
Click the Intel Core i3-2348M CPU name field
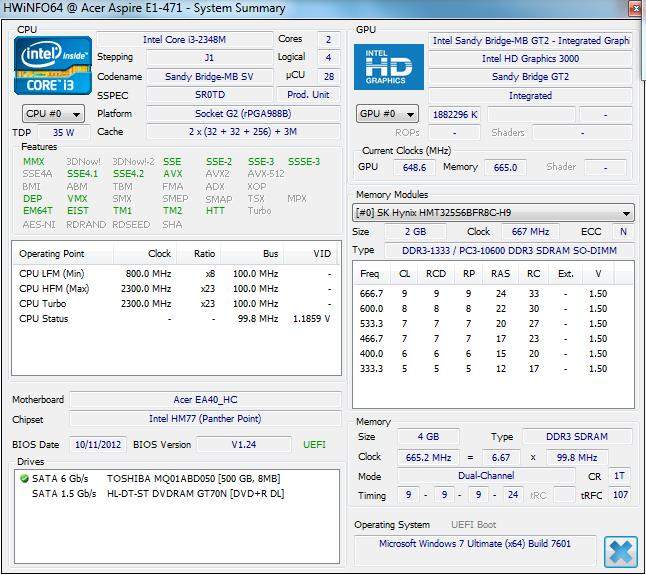[x=184, y=40]
